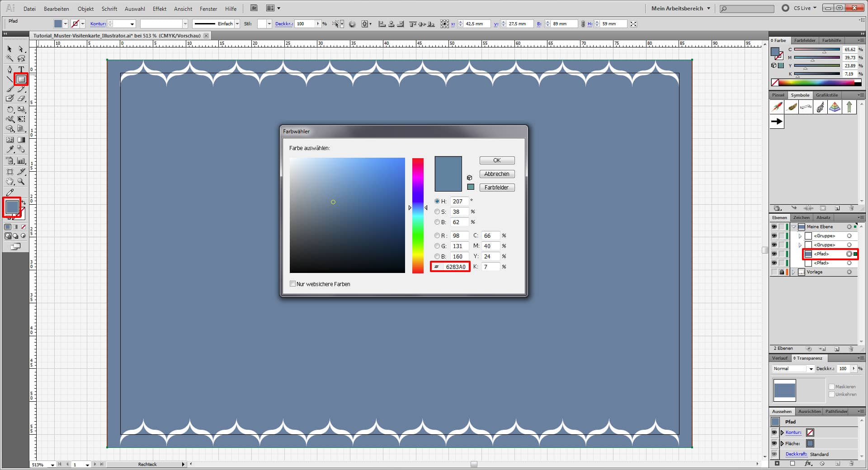Click the Abbrechen button
The height and width of the screenshot is (470, 868).
(496, 174)
